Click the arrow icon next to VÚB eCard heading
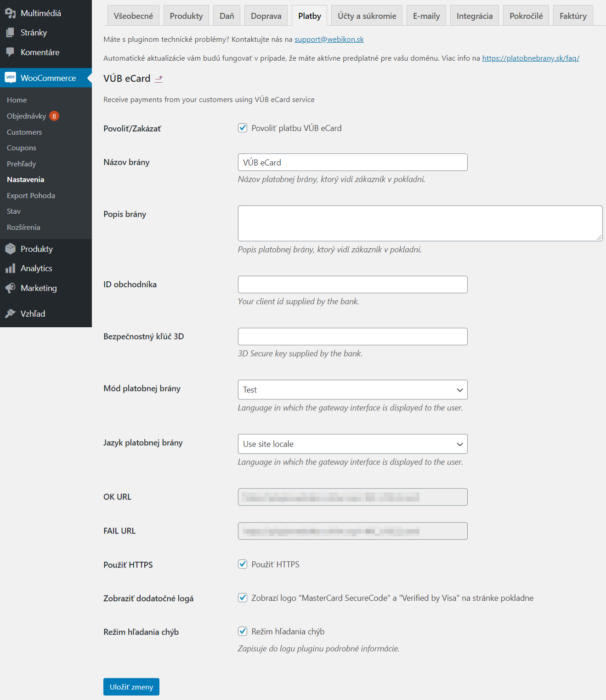 [x=159, y=79]
